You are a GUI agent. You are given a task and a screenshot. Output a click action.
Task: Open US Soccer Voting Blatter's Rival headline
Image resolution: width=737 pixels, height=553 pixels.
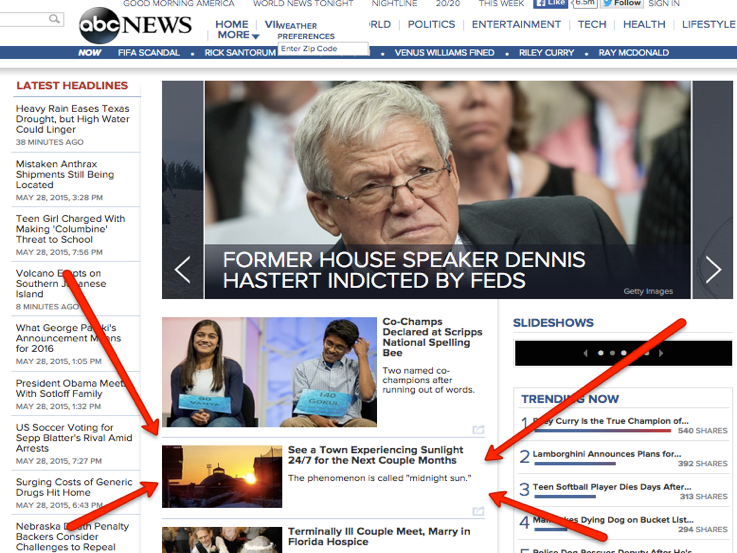pyautogui.click(x=74, y=437)
